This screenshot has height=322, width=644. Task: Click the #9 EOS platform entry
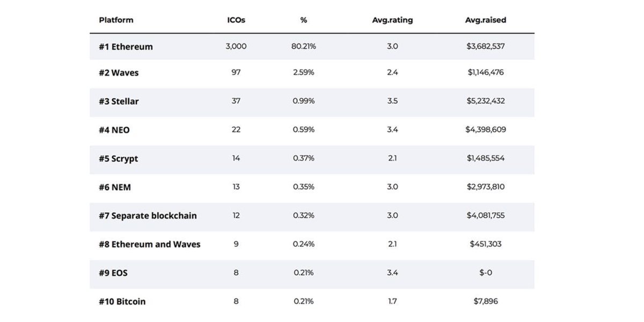pyautogui.click(x=113, y=273)
